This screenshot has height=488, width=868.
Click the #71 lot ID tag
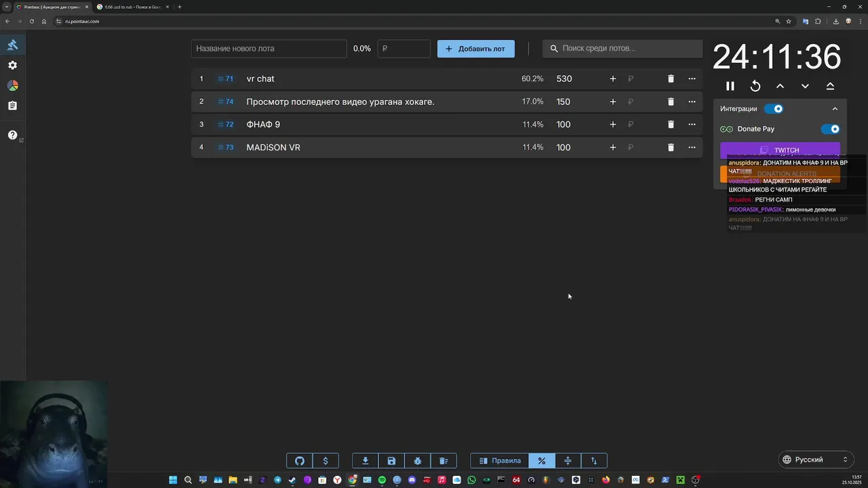225,79
